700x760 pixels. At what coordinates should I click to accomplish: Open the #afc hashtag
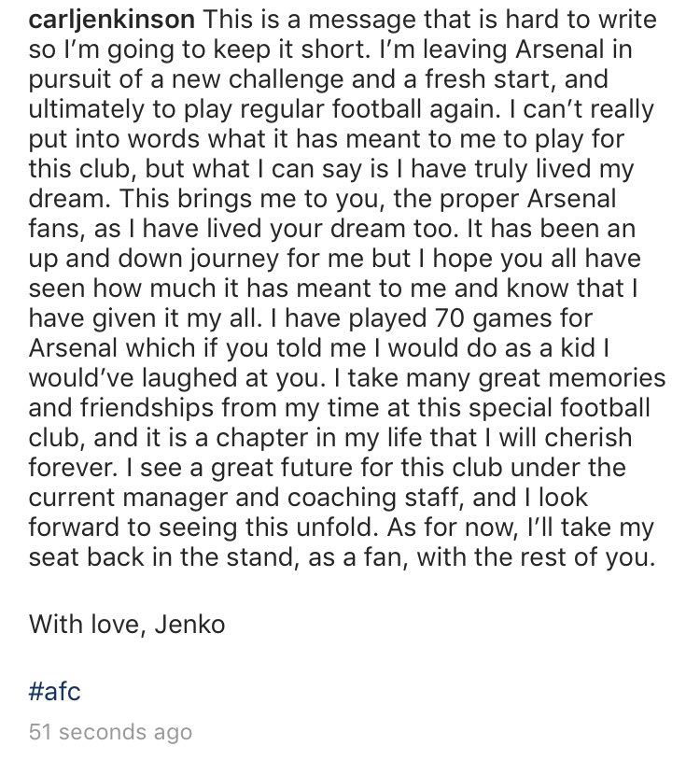tap(54, 690)
